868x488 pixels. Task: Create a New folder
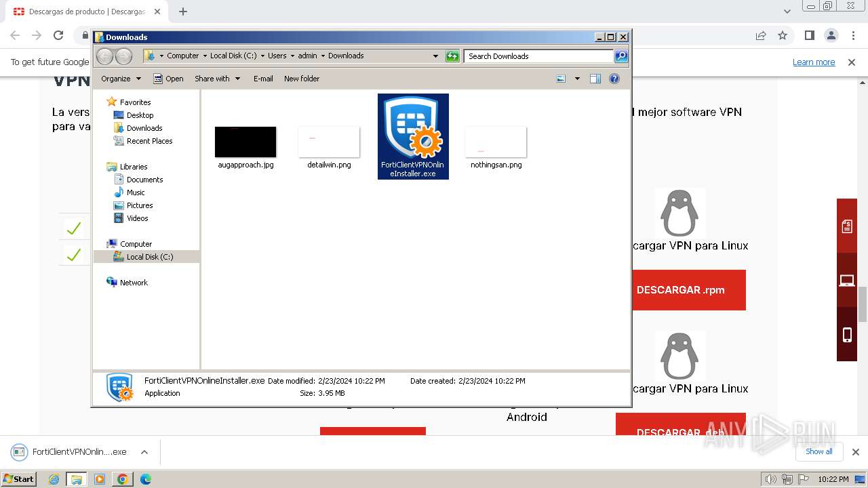[302, 79]
